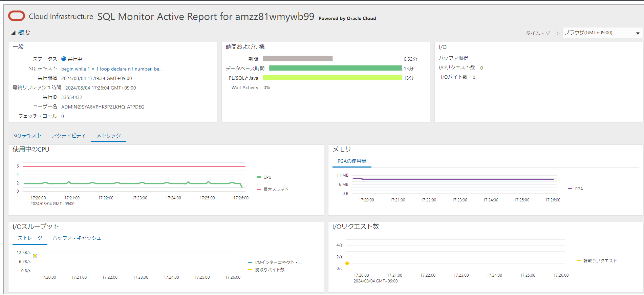Click the I/Oリクエスト数 chart title
The height and width of the screenshot is (295, 644).
tap(356, 227)
